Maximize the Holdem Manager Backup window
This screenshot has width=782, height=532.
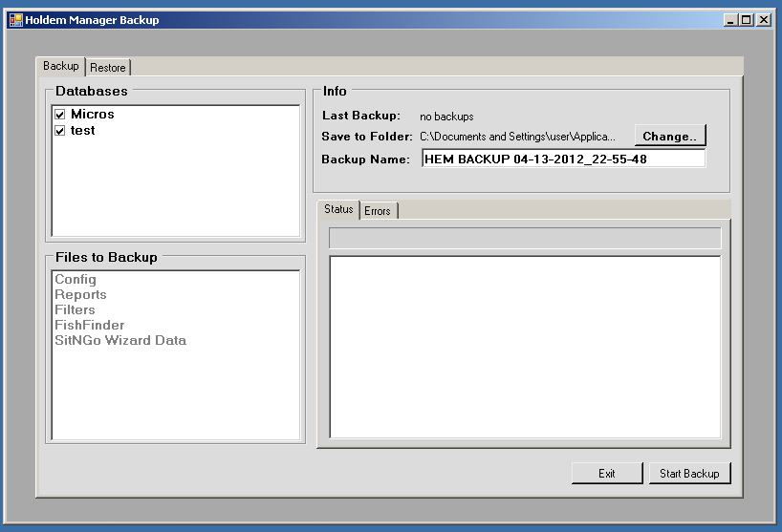pyautogui.click(x=747, y=19)
